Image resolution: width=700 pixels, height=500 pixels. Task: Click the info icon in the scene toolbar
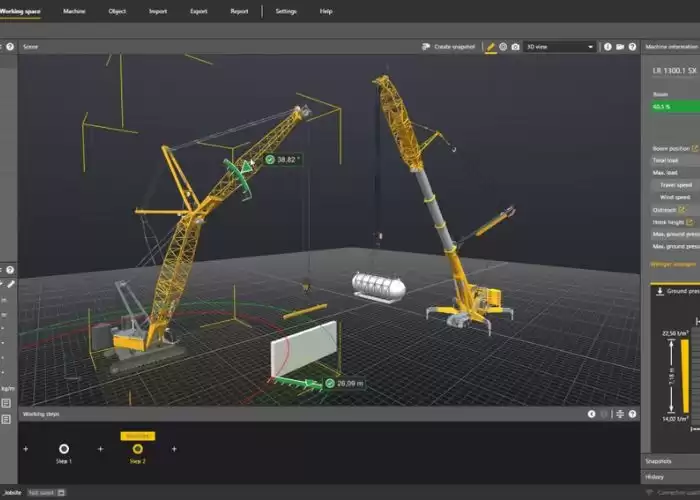click(608, 47)
